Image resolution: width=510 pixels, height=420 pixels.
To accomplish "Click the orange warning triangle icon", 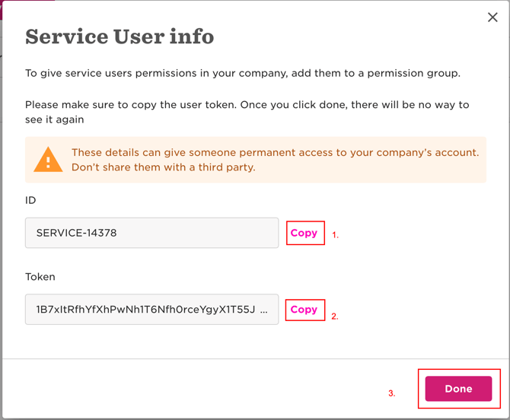I will click(x=48, y=160).
